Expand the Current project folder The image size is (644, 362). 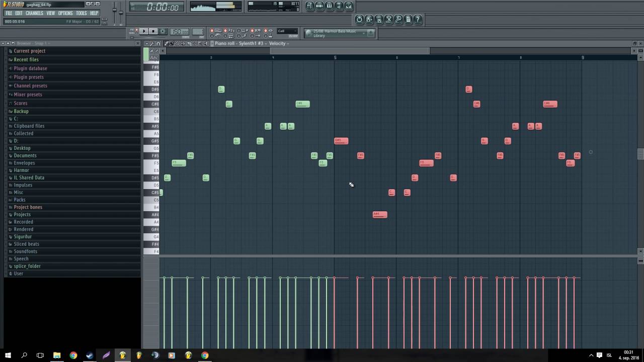pos(30,51)
